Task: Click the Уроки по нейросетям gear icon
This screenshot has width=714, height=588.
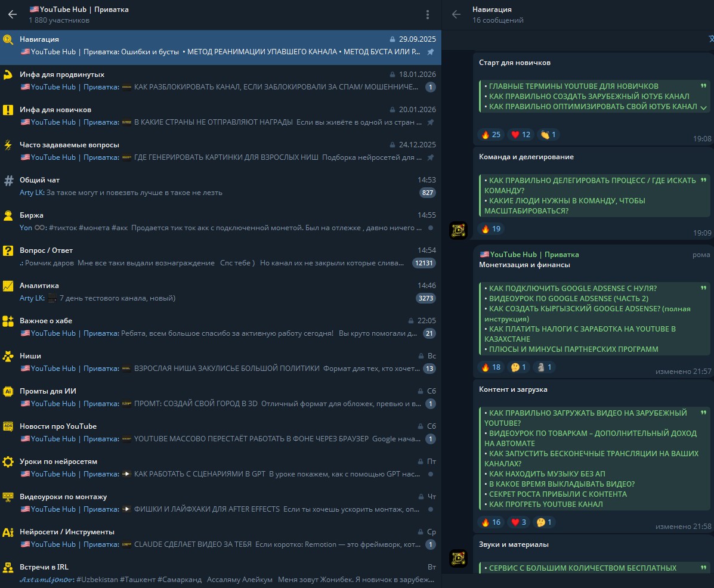Action: tap(8, 462)
